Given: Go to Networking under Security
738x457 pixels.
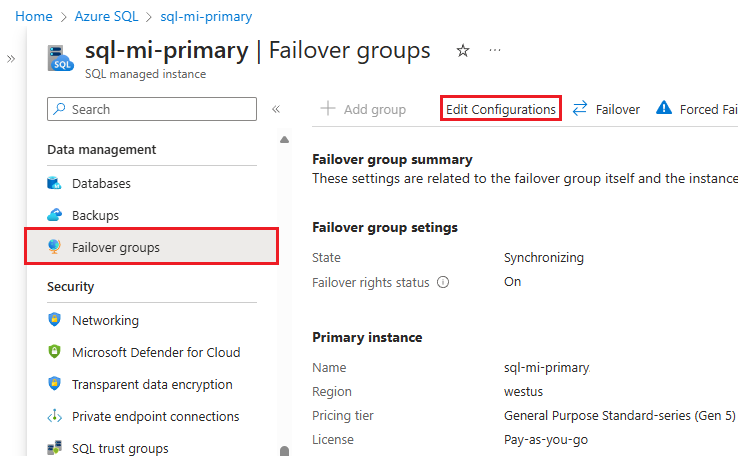Looking at the screenshot, I should tap(105, 321).
